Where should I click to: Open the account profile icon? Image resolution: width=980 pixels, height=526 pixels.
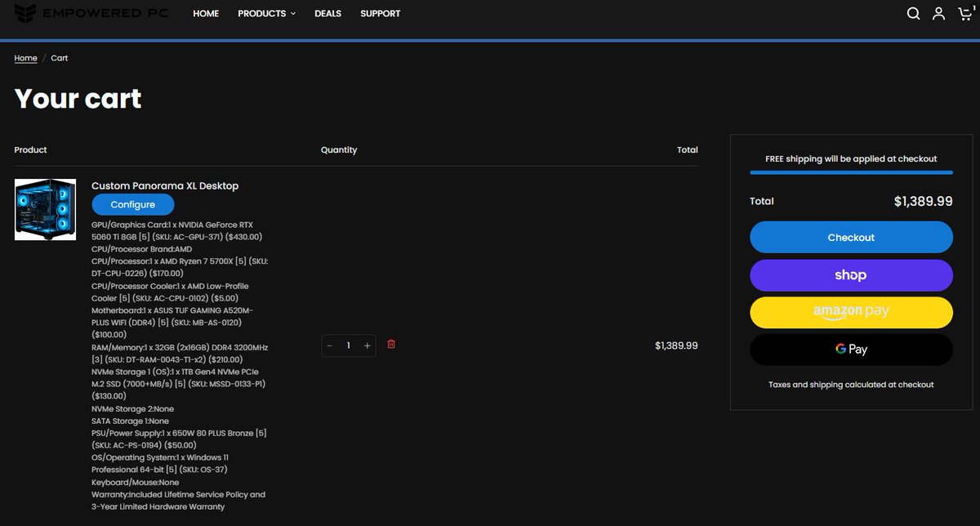(x=939, y=13)
